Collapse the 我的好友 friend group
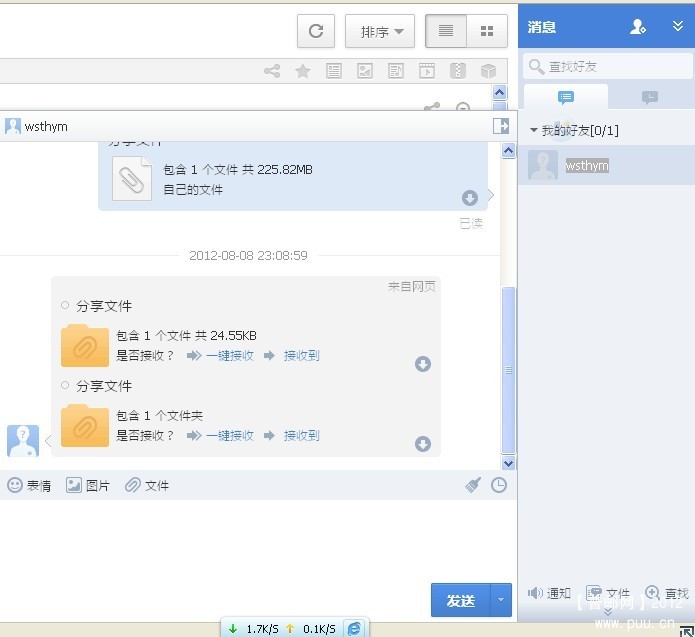This screenshot has width=695, height=637. (x=534, y=131)
